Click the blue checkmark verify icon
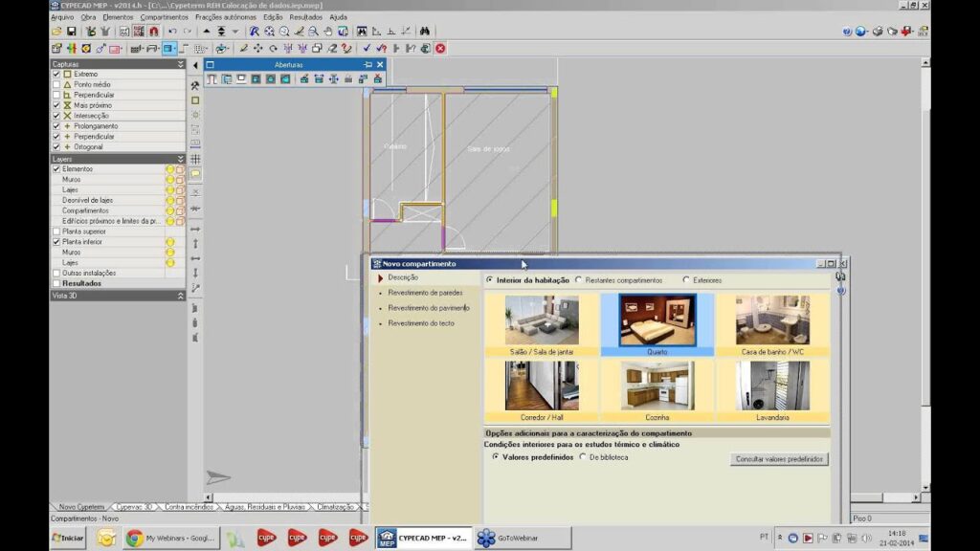Viewport: 980px width, 551px height. tap(367, 48)
